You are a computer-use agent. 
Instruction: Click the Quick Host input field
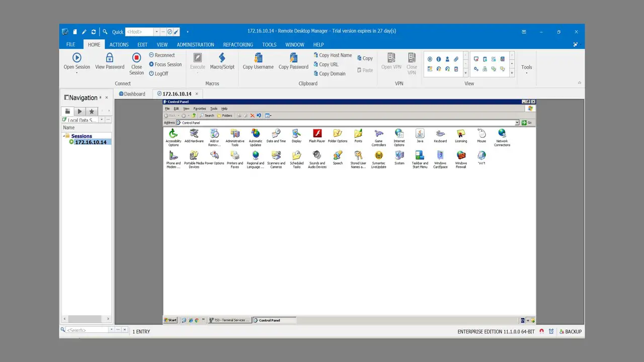(139, 32)
